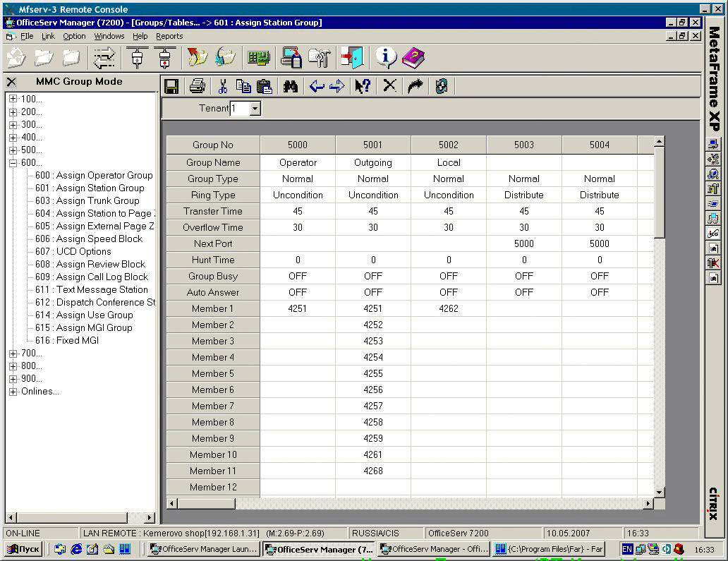Screen dimensions: 728x561
Task: Expand the Onlines... tree node
Action: click(13, 392)
